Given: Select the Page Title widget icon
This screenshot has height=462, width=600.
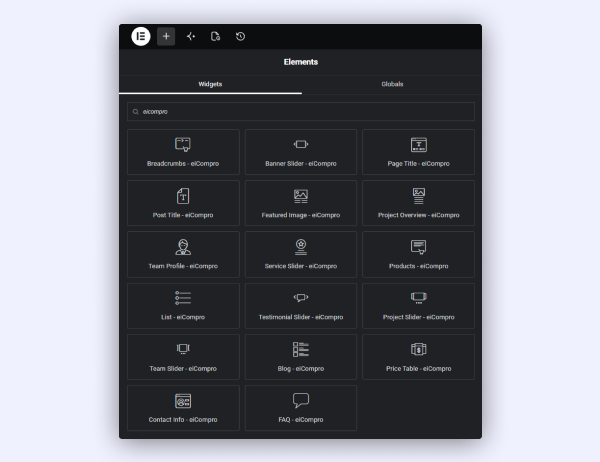Looking at the screenshot, I should pyautogui.click(x=419, y=145).
